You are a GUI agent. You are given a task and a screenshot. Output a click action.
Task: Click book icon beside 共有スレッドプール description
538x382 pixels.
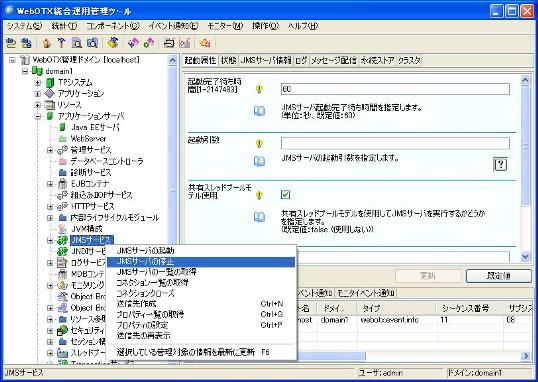tap(259, 217)
